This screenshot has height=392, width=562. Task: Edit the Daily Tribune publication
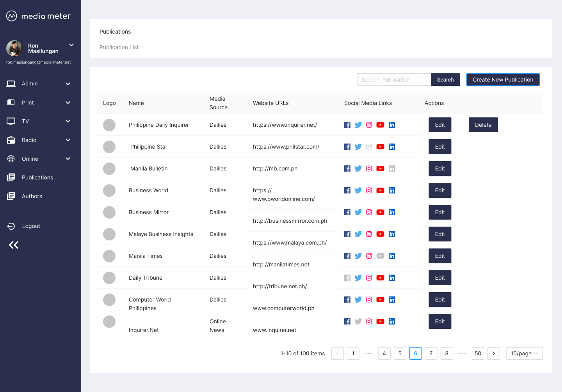[440, 278]
